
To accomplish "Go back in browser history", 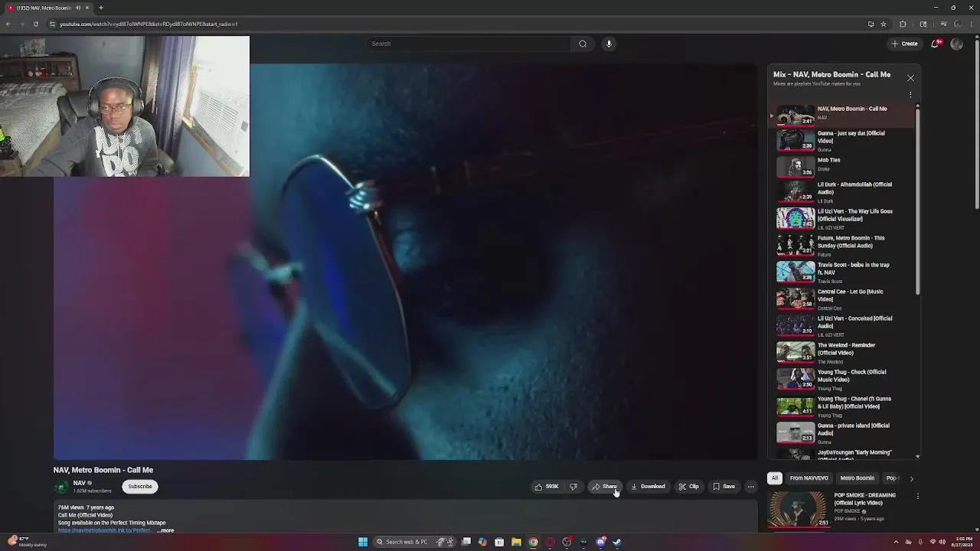I will (8, 24).
